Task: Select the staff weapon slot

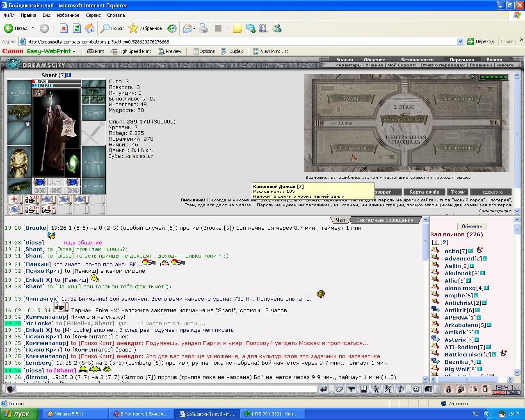Action: click(19, 133)
